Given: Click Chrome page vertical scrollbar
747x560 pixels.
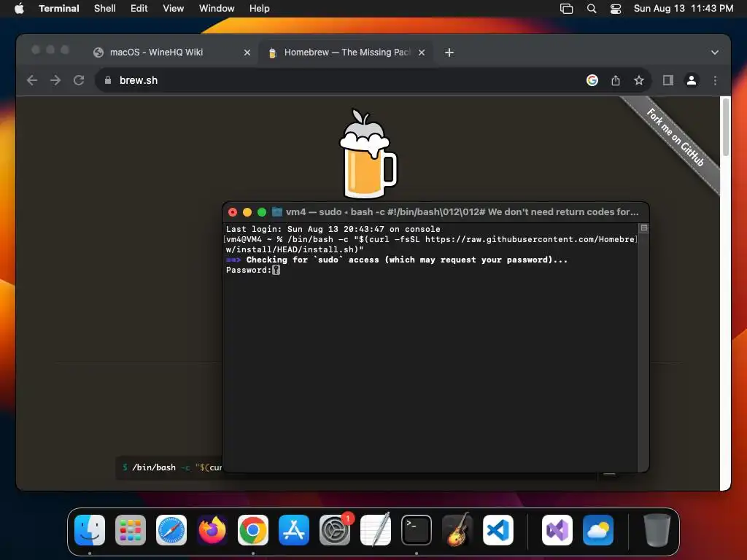Looking at the screenshot, I should pos(726,127).
